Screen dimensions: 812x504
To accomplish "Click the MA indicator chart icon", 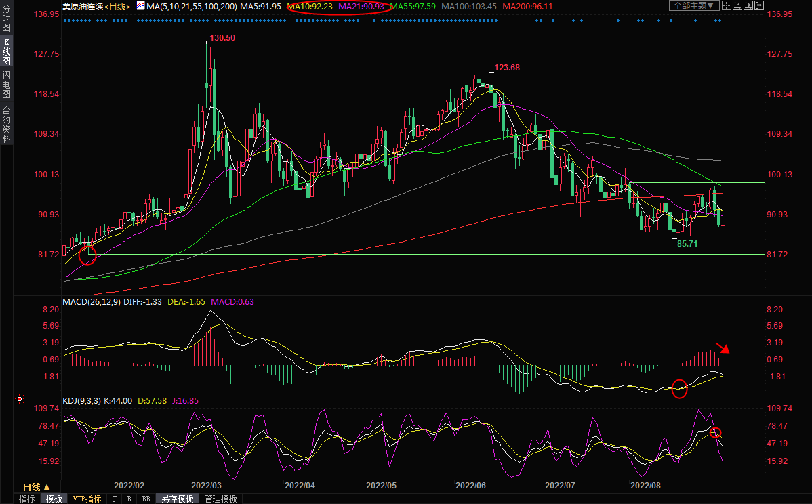I will 140,5.
